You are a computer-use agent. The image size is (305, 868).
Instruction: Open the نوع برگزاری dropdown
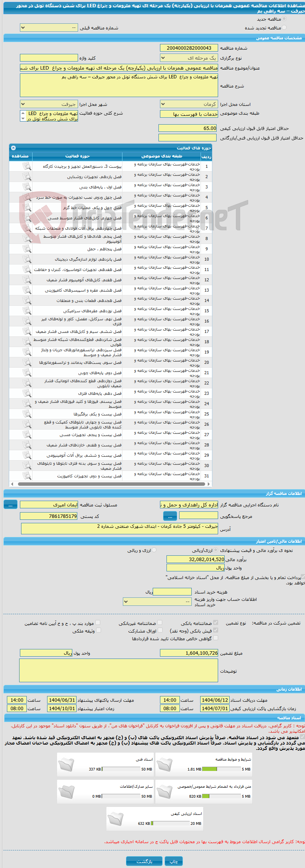(x=189, y=58)
